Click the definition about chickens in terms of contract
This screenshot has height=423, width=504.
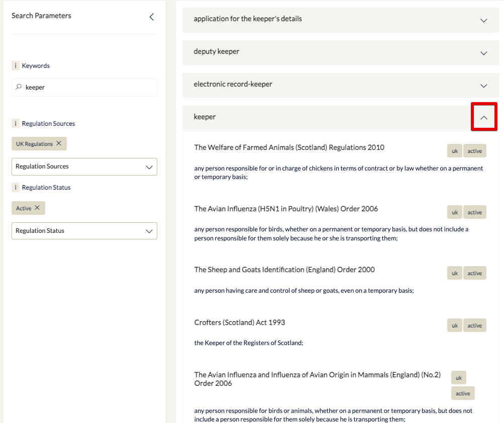click(x=339, y=173)
